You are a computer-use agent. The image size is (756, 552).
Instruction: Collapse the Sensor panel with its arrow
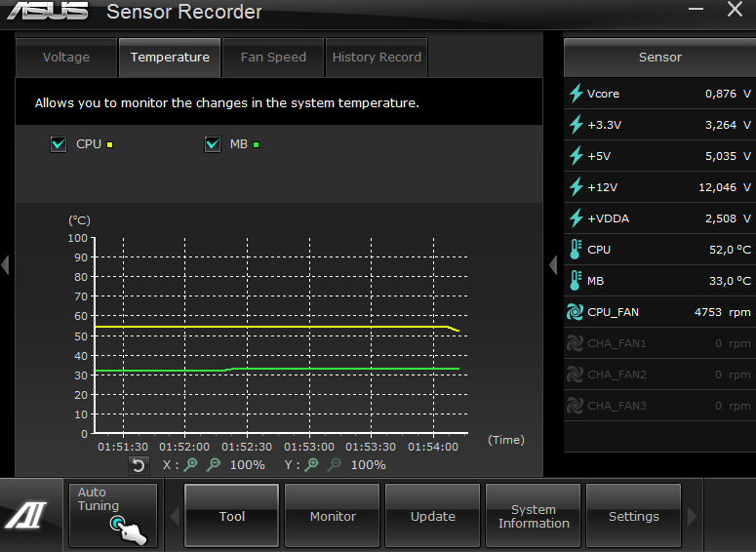pos(553,264)
